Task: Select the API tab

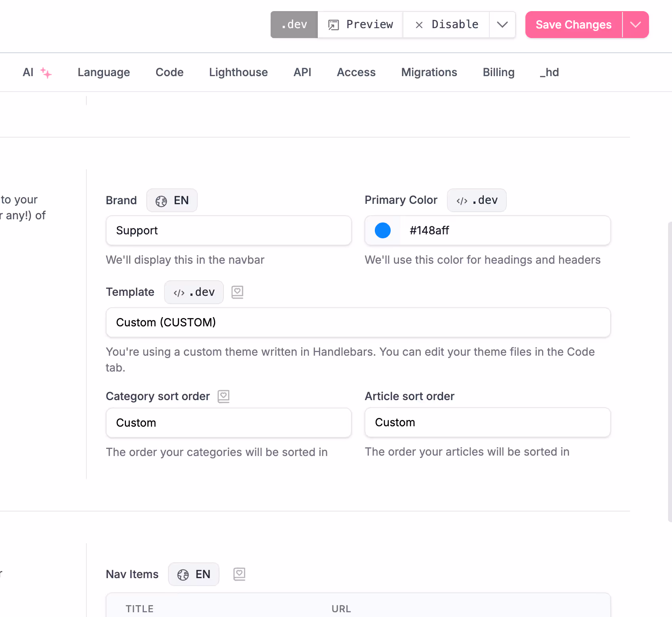Action: [302, 72]
